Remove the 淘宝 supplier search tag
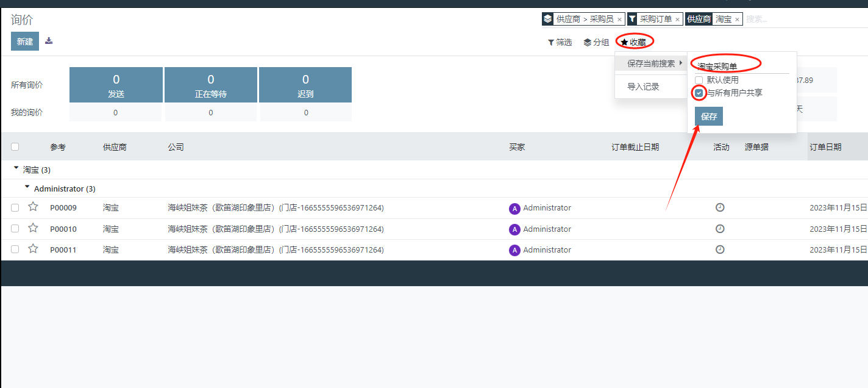Screen dimensions: 868x388 [x=737, y=20]
